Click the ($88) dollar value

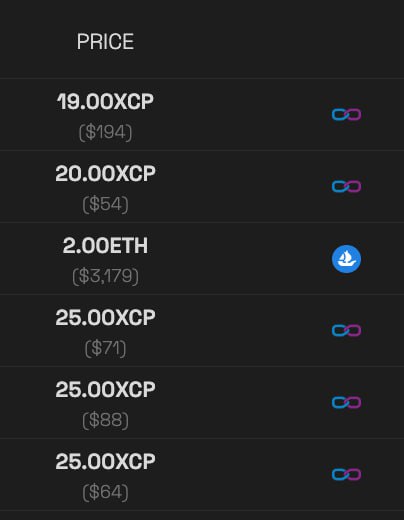(105, 420)
